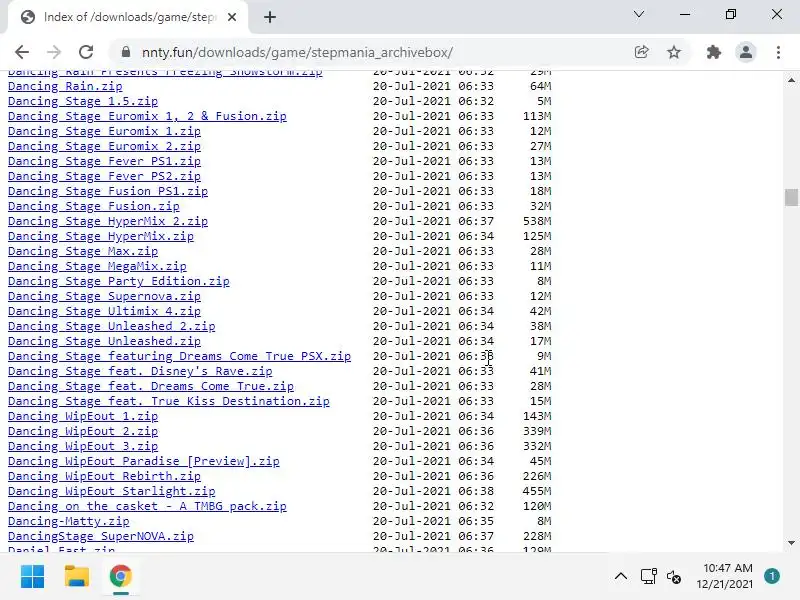Download Dancing_Stage_HyperMix_2.zip
Screen dimensions: 800x600
[x=108, y=221]
